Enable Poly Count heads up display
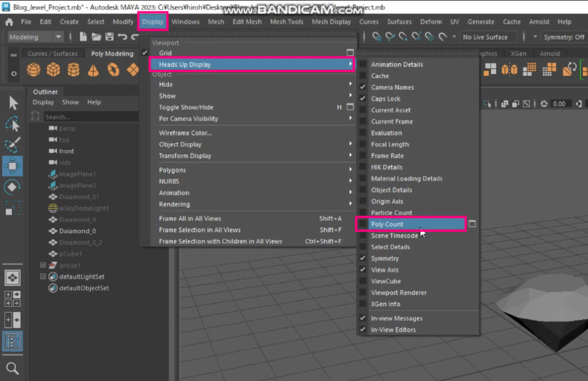588x381 pixels. (x=411, y=224)
